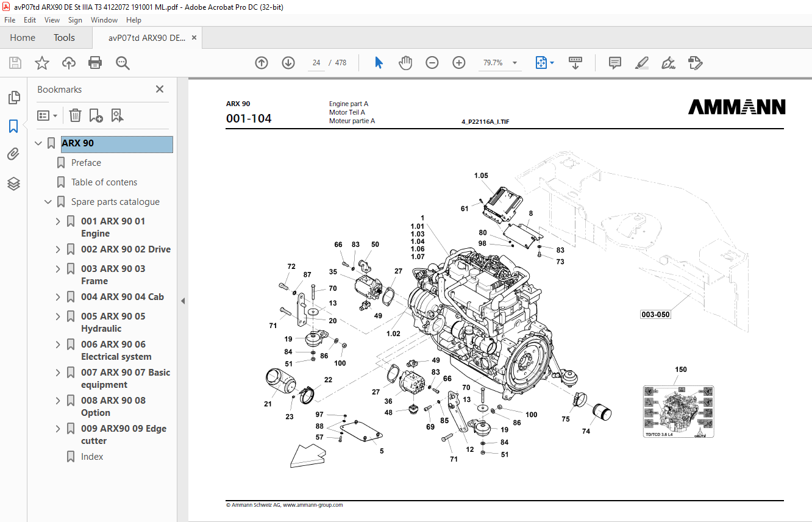Click the 4_P22116A_I.TIF label in the page header

[485, 122]
